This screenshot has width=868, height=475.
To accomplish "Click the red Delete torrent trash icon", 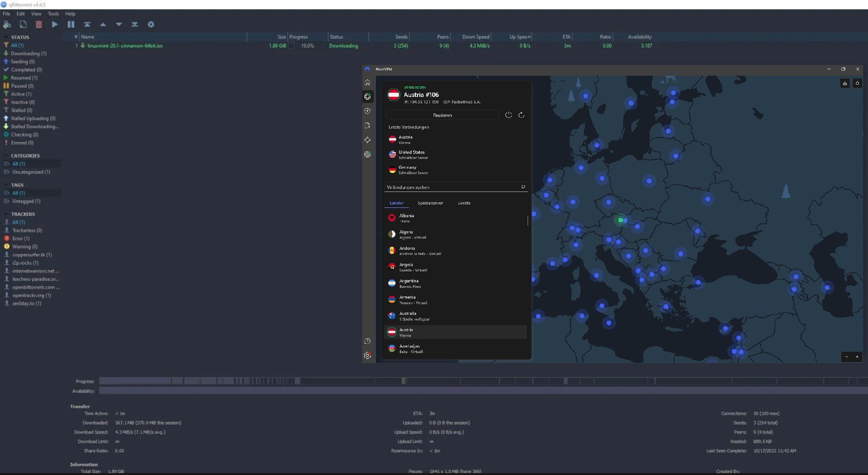I will (x=39, y=24).
